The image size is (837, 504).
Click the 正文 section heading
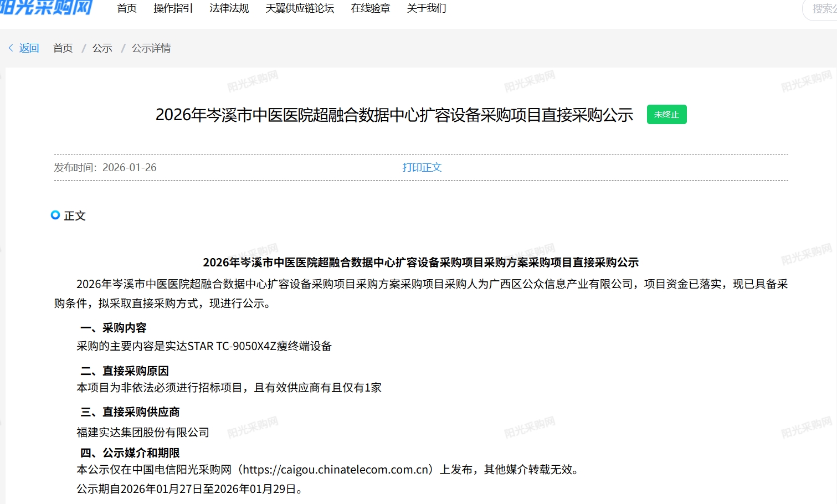[75, 215]
